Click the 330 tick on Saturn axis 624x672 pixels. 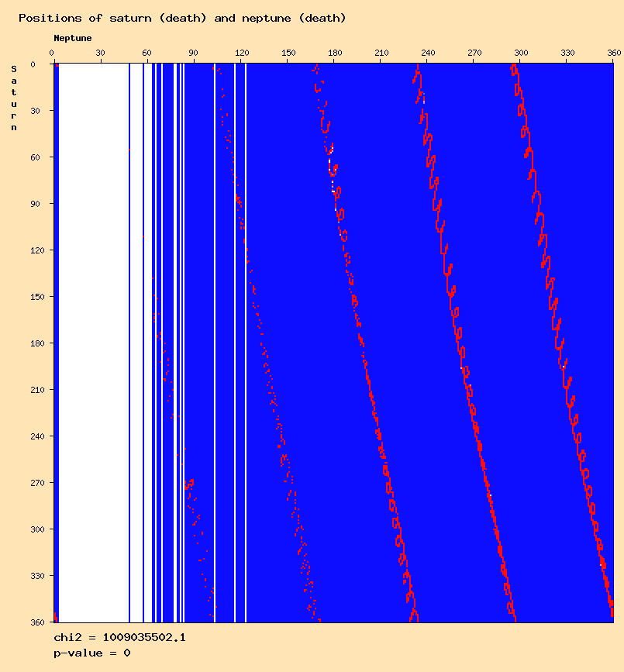pyautogui.click(x=38, y=576)
